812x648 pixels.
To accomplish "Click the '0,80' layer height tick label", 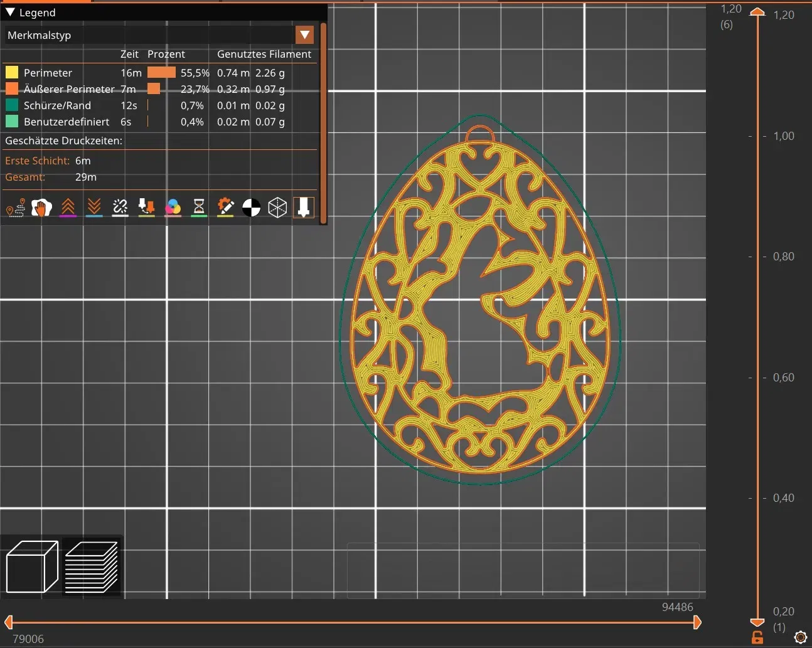I will [784, 257].
